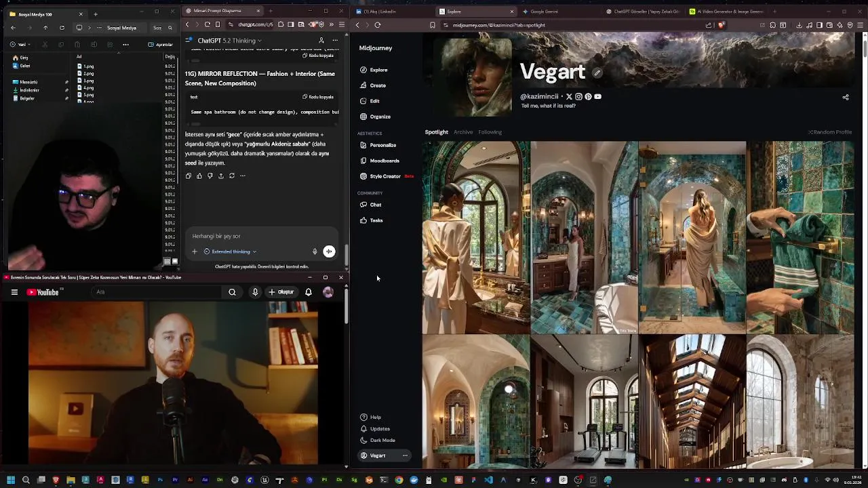This screenshot has height=488, width=868.
Task: Click the ChatGPT message input field
Action: pos(263,236)
